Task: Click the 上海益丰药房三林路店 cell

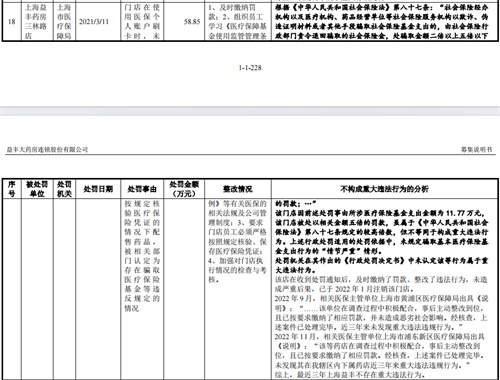Action: point(36,21)
